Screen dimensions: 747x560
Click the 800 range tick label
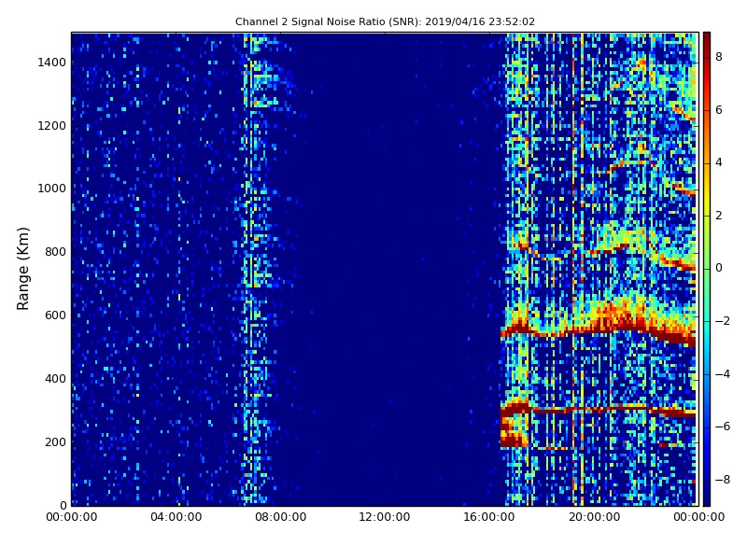pyautogui.click(x=55, y=252)
